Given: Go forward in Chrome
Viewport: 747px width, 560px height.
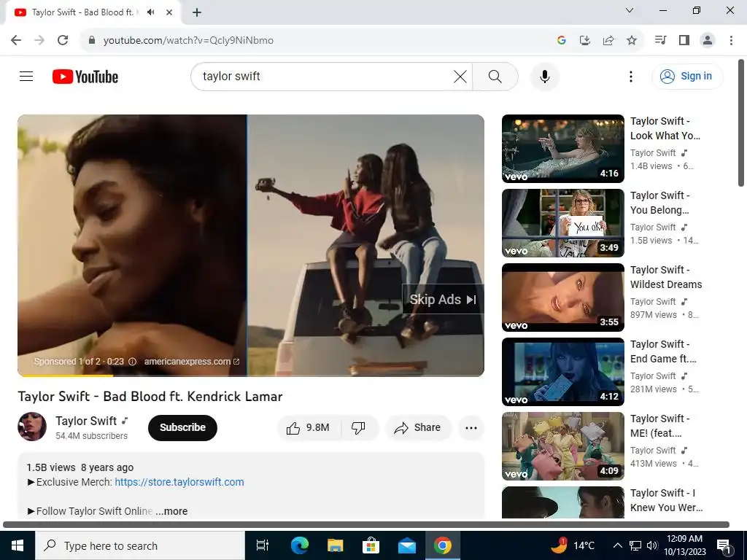Looking at the screenshot, I should click(x=39, y=40).
